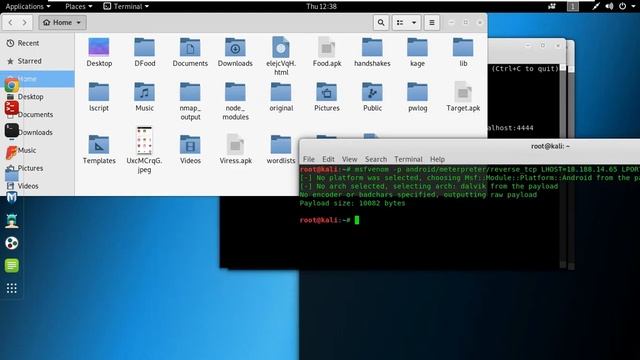Viewport: 640px width, 360px height.
Task: Open the clock showing Thu 12:38
Action: click(x=321, y=6)
